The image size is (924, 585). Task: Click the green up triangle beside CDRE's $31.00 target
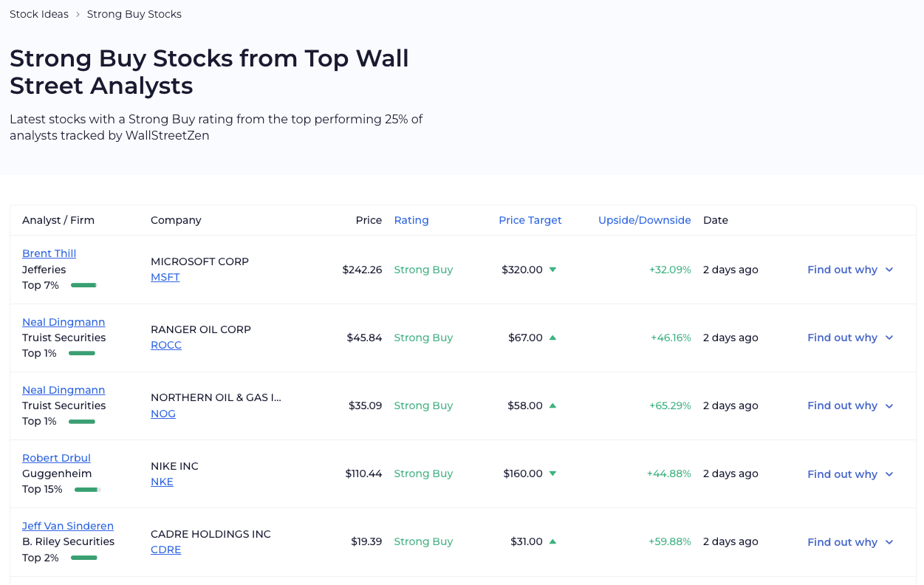(x=552, y=541)
